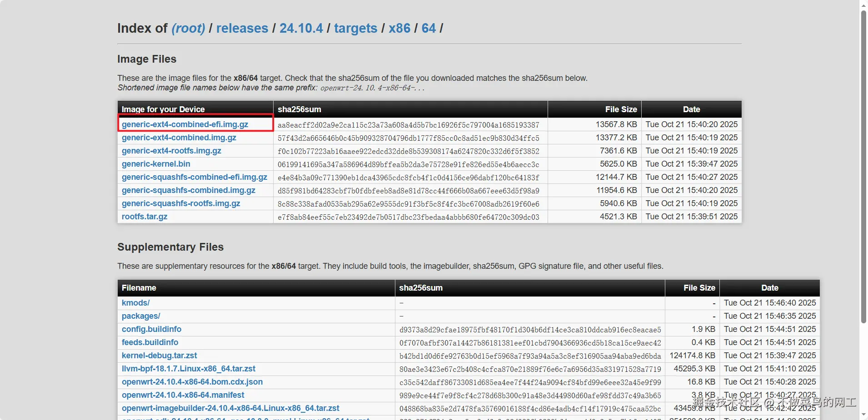
Task: Click the scrollbar up arrow
Action: pyautogui.click(x=863, y=5)
